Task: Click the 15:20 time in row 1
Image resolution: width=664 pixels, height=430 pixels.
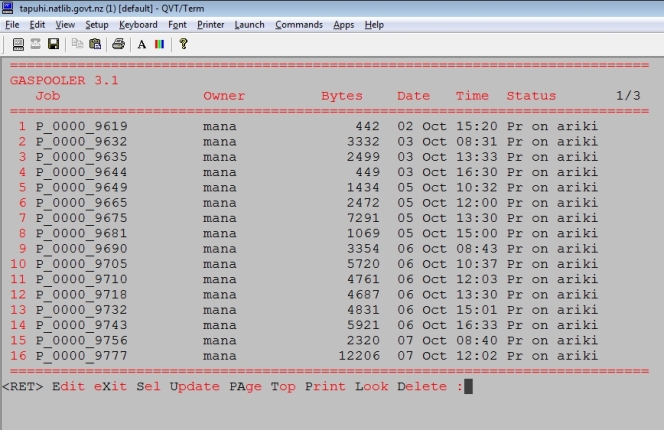Action: pyautogui.click(x=476, y=126)
